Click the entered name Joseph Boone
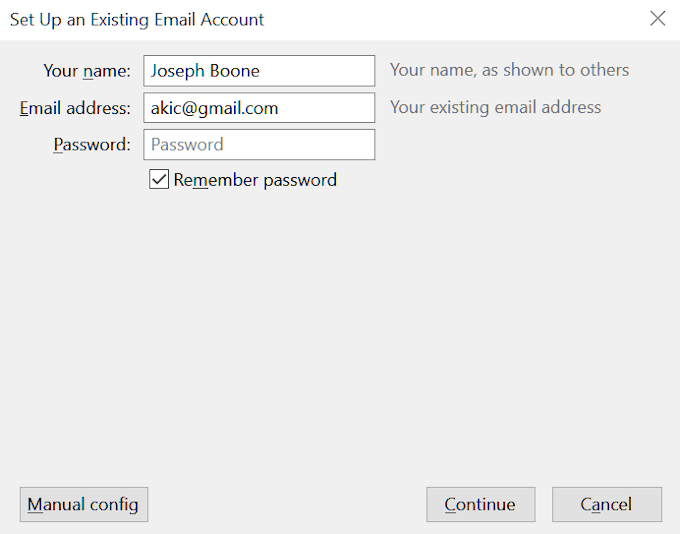Screen dimensions: 680x534 [x=205, y=71]
